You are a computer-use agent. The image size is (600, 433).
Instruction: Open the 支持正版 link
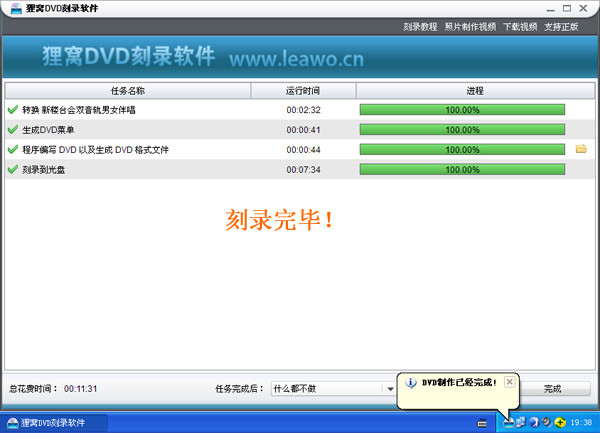[561, 27]
